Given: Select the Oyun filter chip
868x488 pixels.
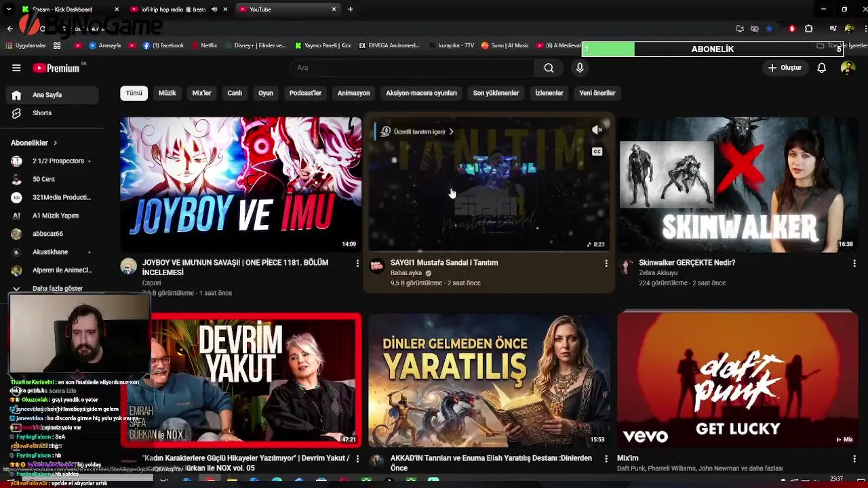Looking at the screenshot, I should click(266, 93).
